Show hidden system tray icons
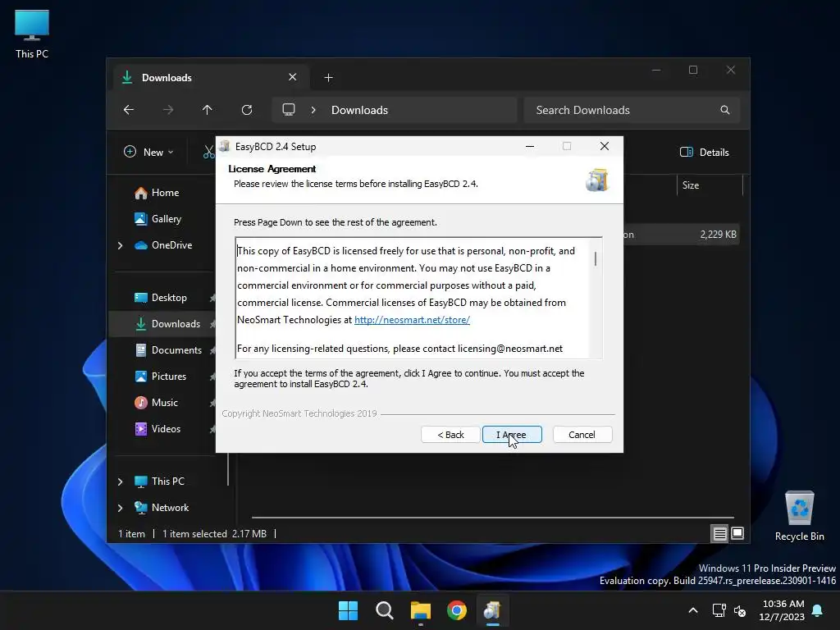 tap(692, 610)
